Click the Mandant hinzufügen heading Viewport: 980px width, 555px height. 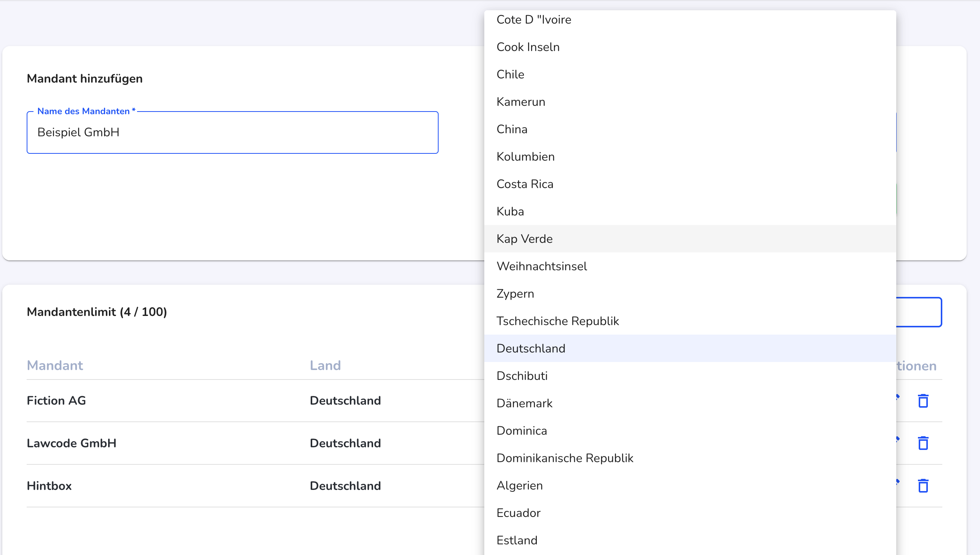point(85,78)
